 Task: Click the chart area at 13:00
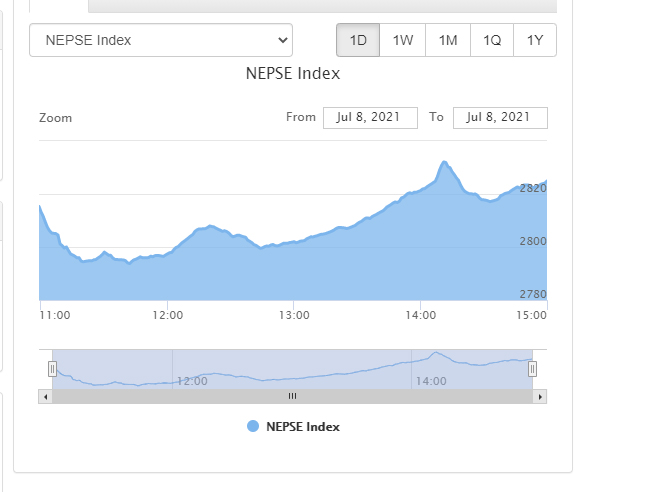[x=293, y=270]
